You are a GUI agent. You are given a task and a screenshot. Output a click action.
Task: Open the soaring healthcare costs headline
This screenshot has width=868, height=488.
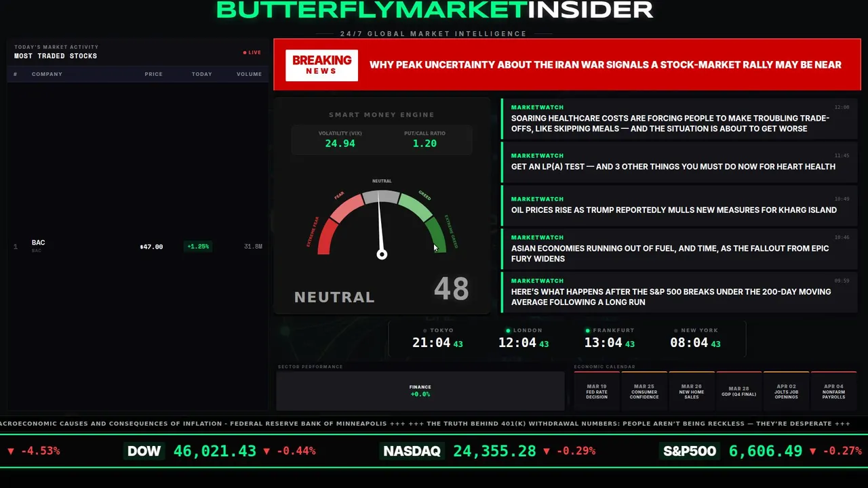(680, 118)
